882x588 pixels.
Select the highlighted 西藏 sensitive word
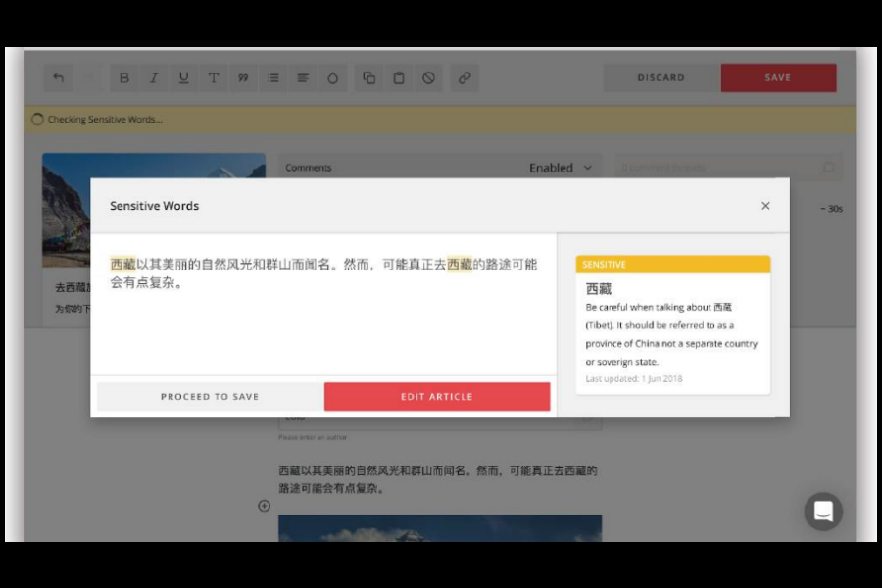pyautogui.click(x=122, y=265)
